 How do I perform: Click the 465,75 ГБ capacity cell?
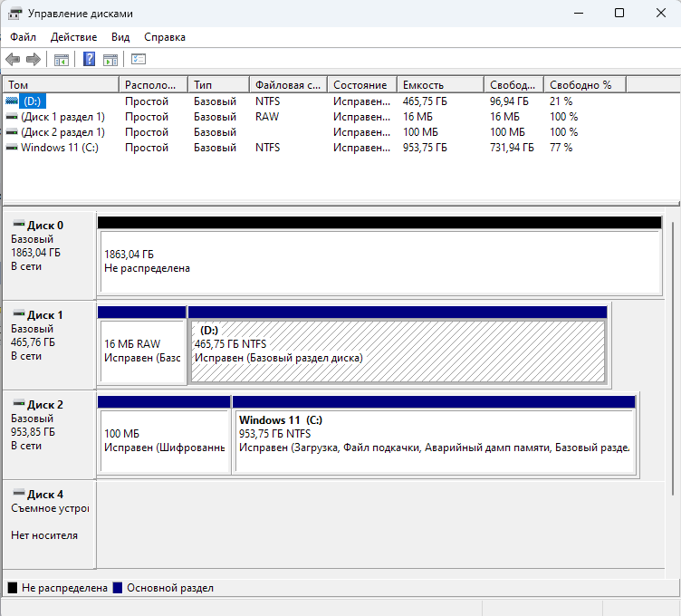(425, 101)
